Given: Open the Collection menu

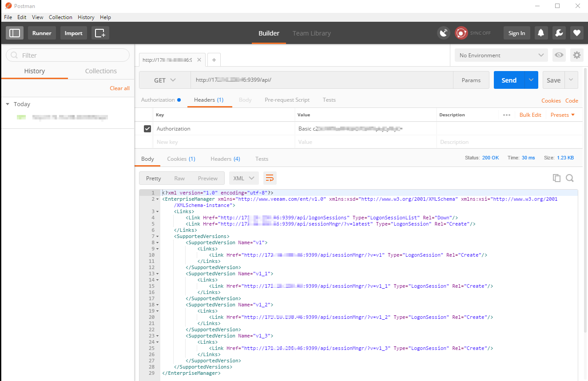Looking at the screenshot, I should (x=60, y=17).
